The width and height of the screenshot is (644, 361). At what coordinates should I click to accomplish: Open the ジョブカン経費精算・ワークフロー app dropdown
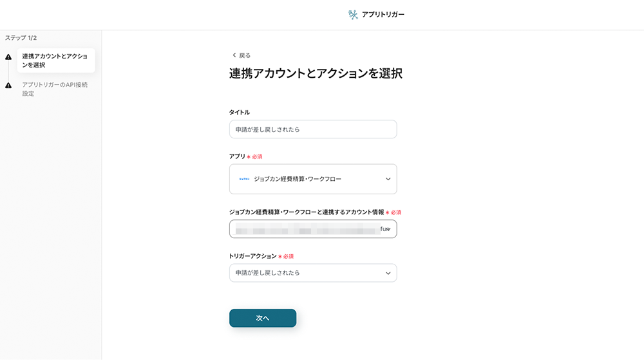313,179
